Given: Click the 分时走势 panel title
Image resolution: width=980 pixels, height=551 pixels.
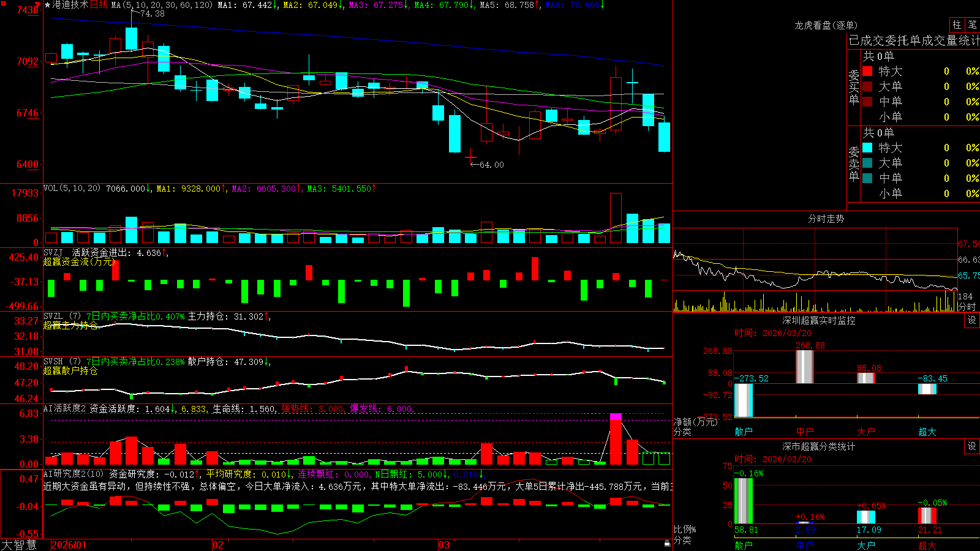Looking at the screenshot, I should 826,219.
